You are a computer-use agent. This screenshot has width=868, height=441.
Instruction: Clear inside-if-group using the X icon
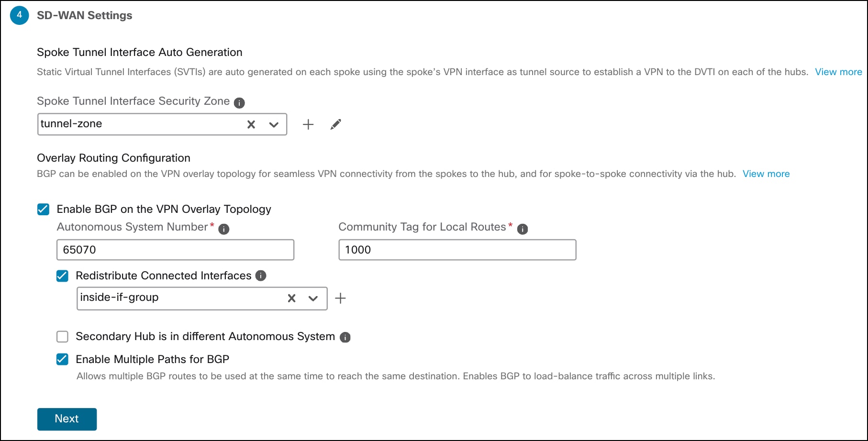(x=291, y=298)
